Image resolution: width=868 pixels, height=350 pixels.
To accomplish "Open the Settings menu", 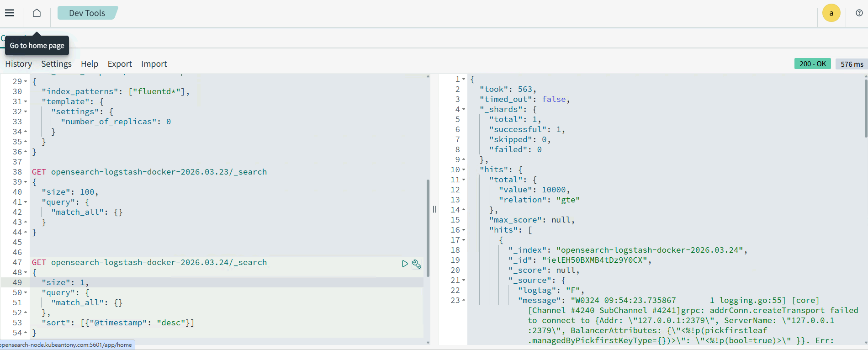I will (x=56, y=64).
